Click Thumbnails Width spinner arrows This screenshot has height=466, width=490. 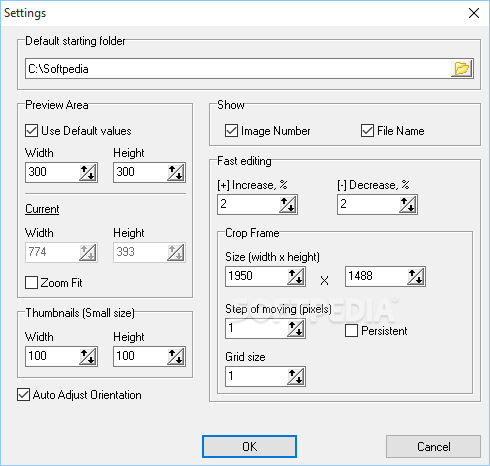(88, 356)
